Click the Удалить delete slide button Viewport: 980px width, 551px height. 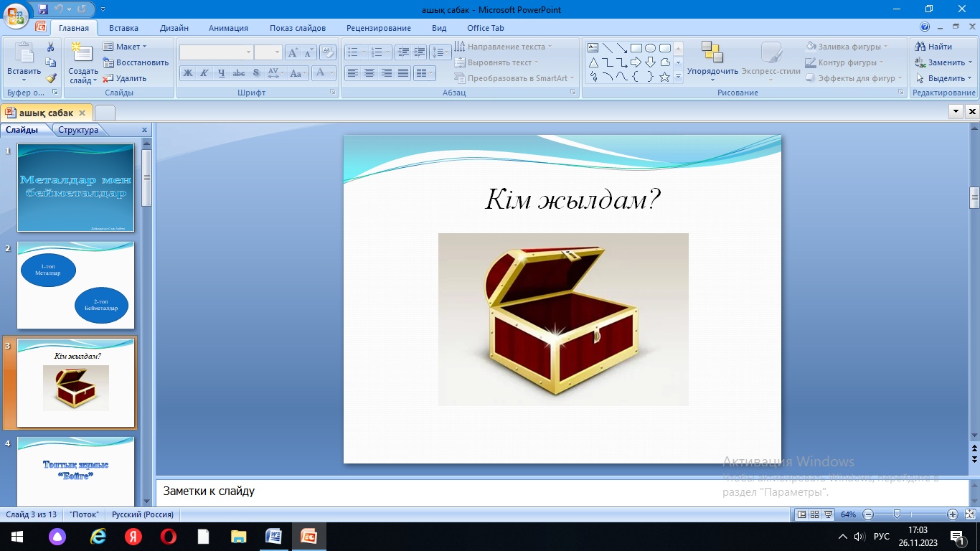[125, 78]
